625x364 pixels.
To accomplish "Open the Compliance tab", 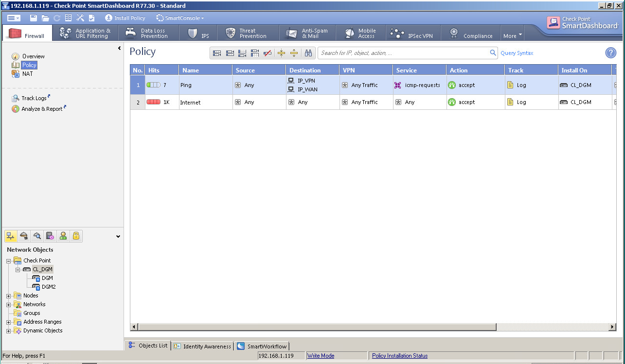I will point(471,33).
